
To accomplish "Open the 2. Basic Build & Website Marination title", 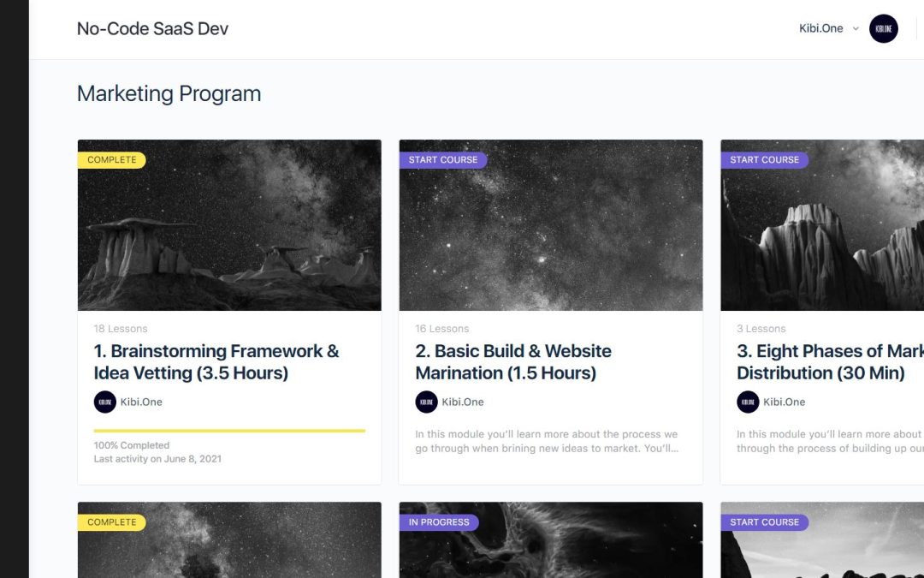I will pos(513,361).
